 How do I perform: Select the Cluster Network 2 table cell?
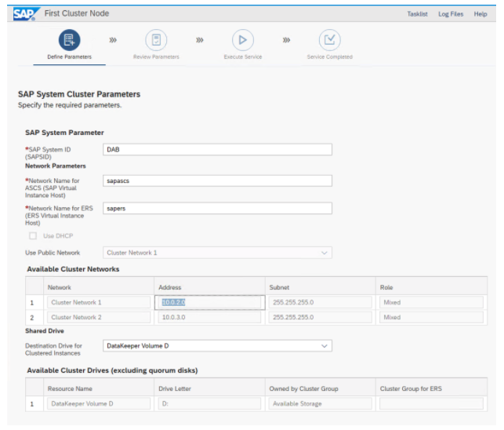tap(98, 317)
